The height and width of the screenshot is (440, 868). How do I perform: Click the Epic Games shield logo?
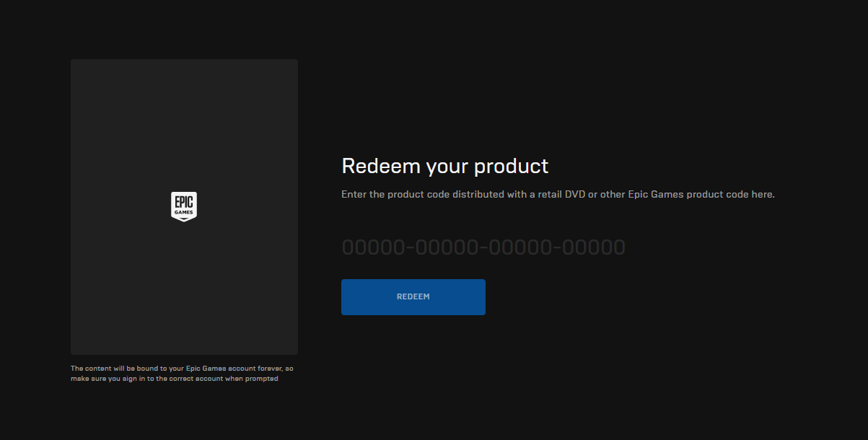184,206
